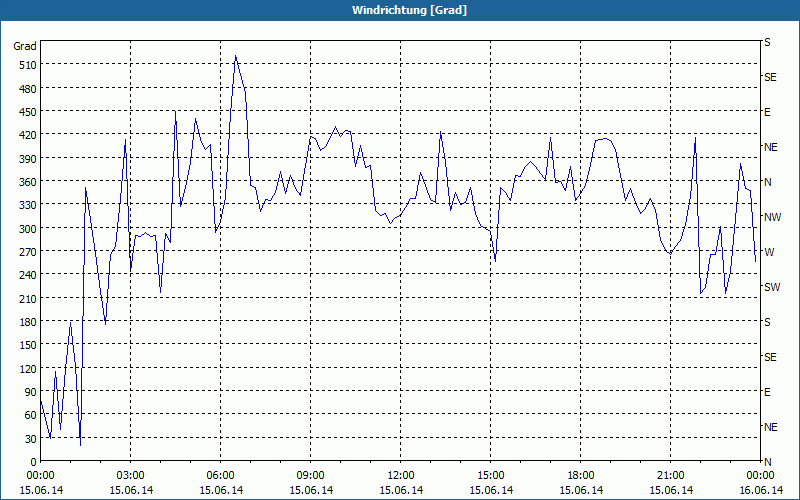800x500 pixels.
Task: Select the 06:00 time label
Action: click(220, 476)
